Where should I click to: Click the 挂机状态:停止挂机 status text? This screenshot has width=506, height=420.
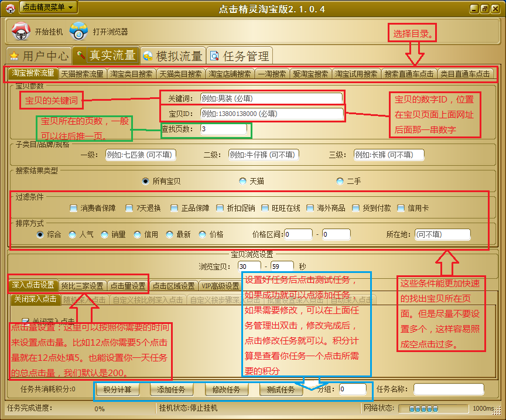pyautogui.click(x=188, y=408)
